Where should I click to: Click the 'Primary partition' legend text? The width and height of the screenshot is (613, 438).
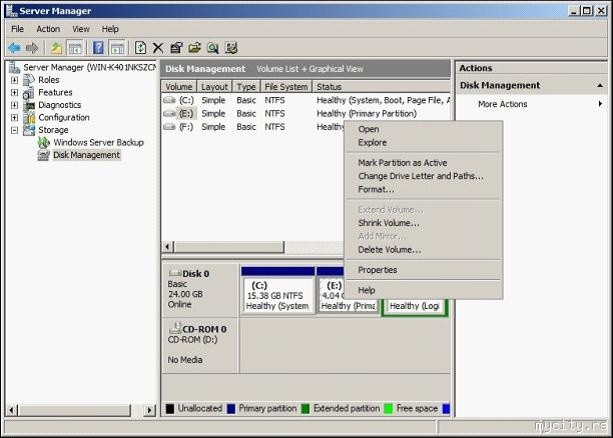pos(268,409)
